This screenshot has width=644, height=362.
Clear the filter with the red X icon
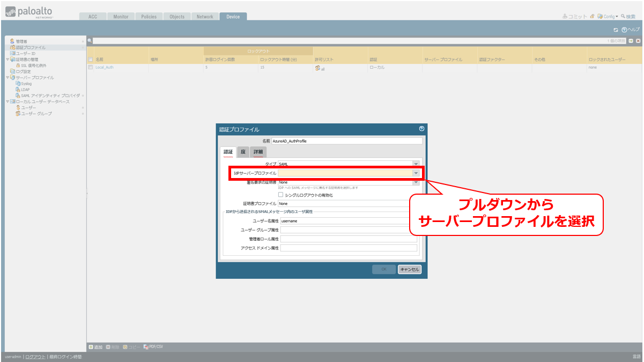638,41
